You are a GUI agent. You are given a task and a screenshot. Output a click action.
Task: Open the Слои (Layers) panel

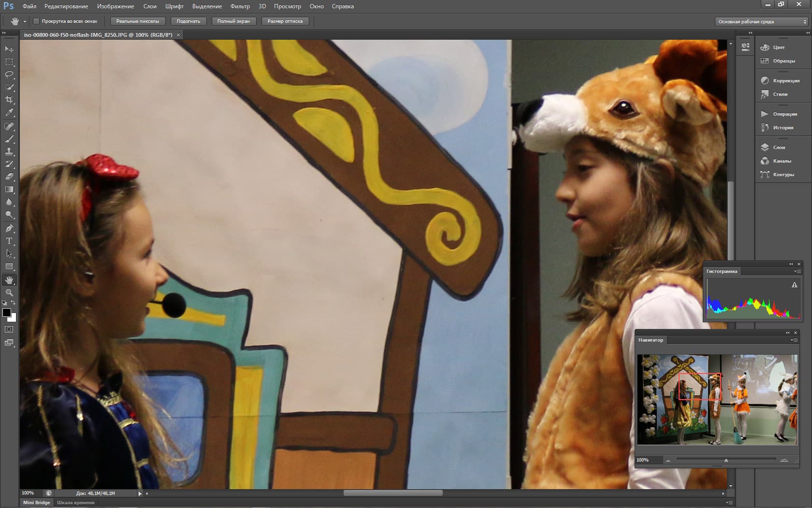point(779,147)
